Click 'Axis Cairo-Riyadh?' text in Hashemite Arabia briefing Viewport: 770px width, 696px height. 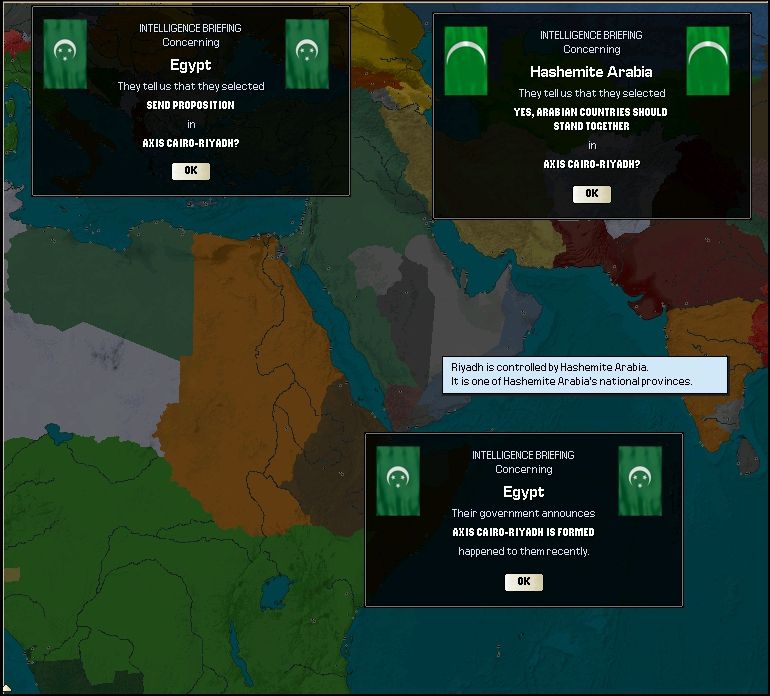point(592,164)
